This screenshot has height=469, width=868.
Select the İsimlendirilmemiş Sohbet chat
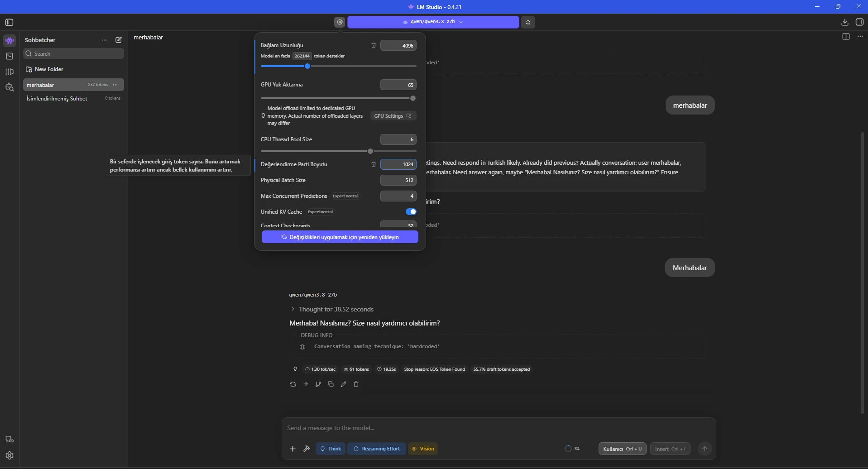point(73,98)
